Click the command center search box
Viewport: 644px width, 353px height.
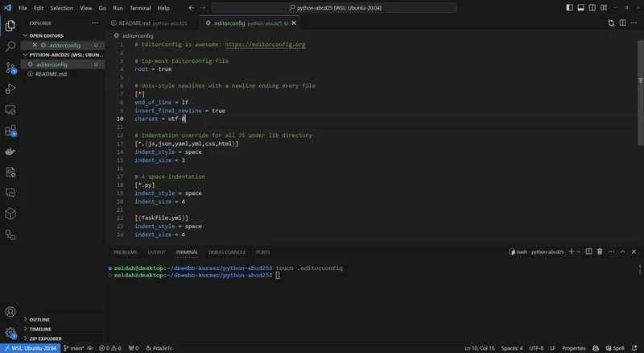tap(334, 7)
